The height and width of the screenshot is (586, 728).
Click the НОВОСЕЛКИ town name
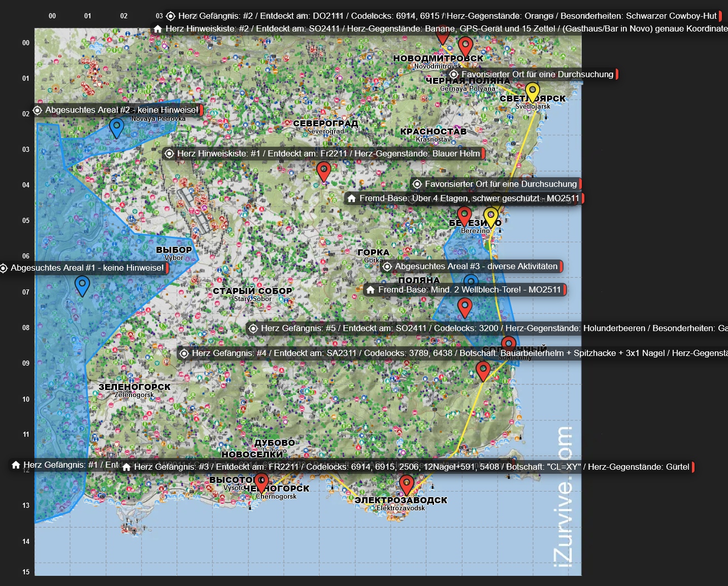tap(252, 454)
